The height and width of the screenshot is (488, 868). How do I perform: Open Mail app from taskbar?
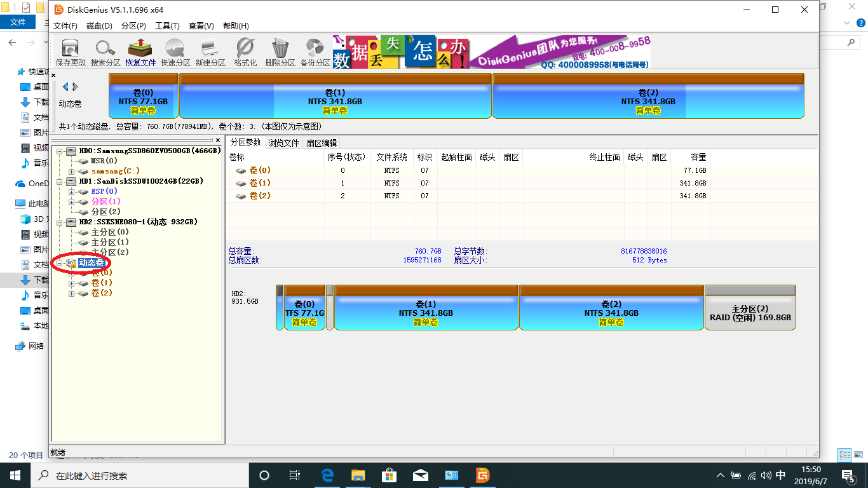click(420, 475)
